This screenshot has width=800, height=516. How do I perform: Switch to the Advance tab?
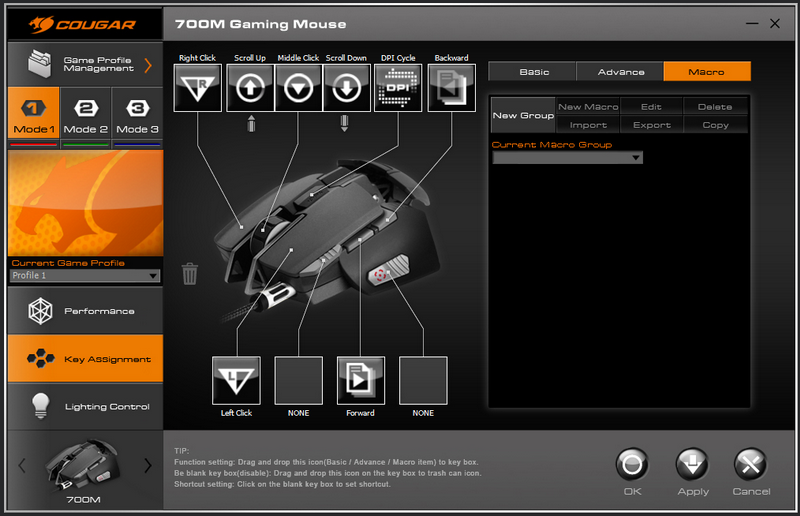coord(620,71)
